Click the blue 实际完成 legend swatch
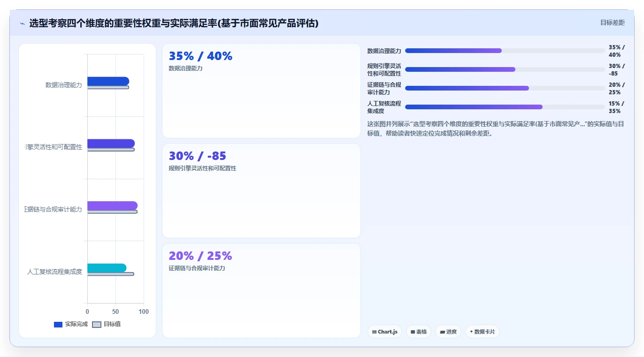644x357 pixels. (x=58, y=325)
